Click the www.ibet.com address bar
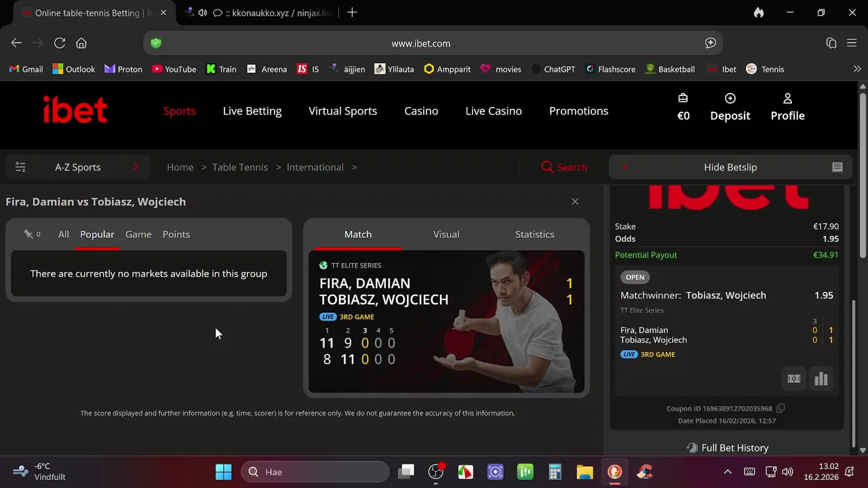 433,43
